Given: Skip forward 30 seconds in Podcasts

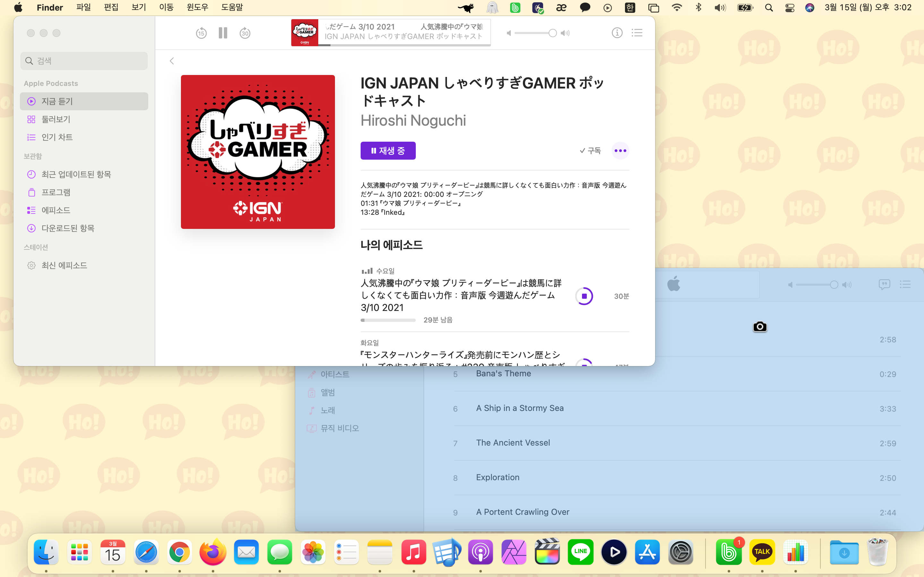Looking at the screenshot, I should (x=245, y=33).
